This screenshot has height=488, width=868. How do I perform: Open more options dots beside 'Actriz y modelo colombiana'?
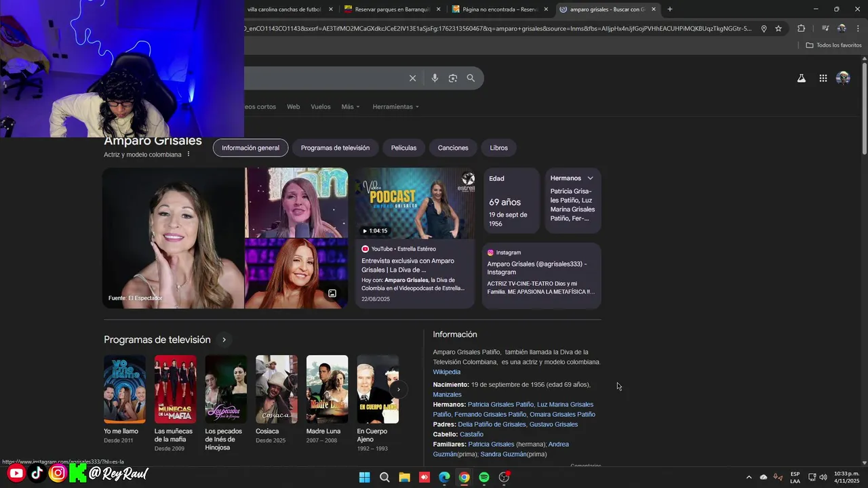[189, 155]
